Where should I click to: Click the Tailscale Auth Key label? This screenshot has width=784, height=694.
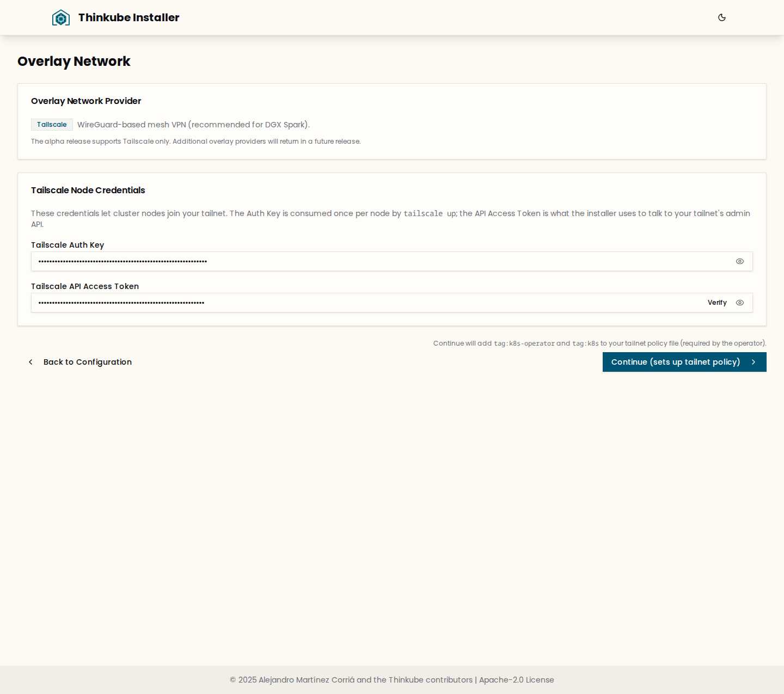(68, 245)
